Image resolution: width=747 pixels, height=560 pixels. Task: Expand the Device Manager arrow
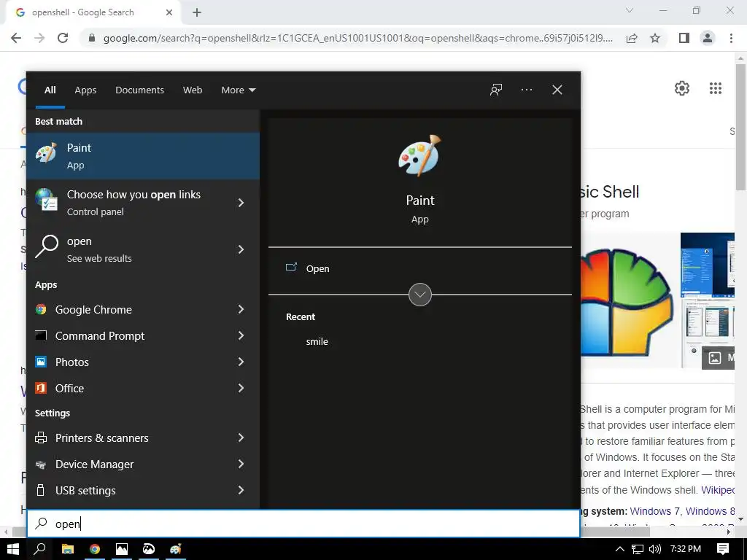241,464
